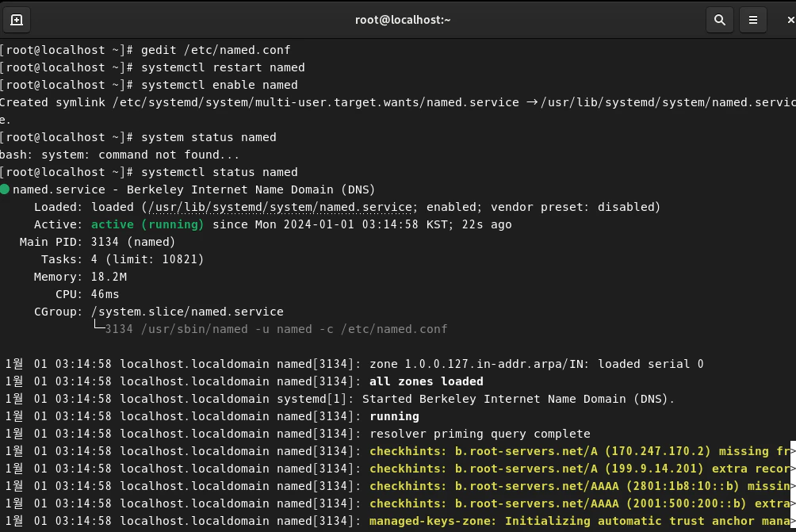
Task: Open the /usr/lib/systemd/system/named.service path link
Action: tap(280, 207)
